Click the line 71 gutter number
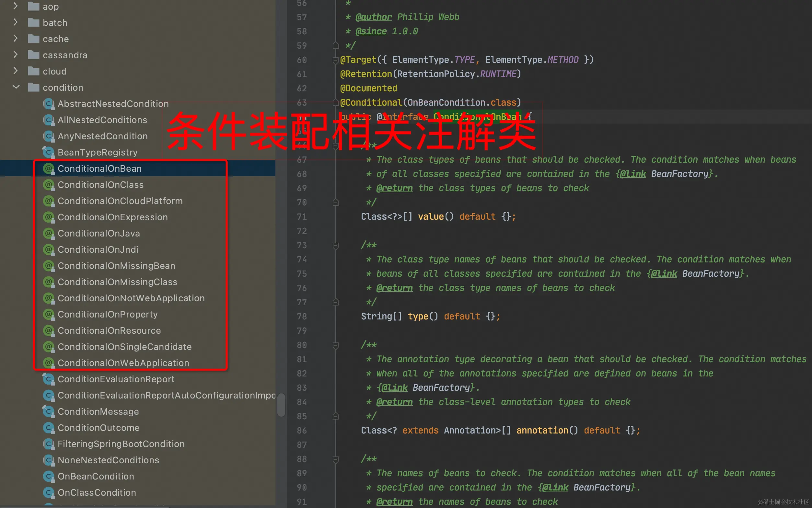This screenshot has height=508, width=812. pyautogui.click(x=301, y=217)
